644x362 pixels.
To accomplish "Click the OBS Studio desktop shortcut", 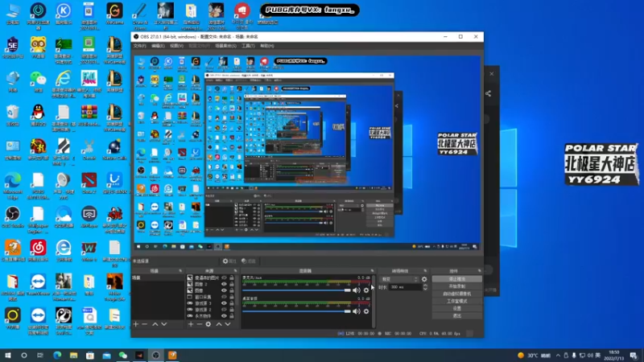I will 13,217.
